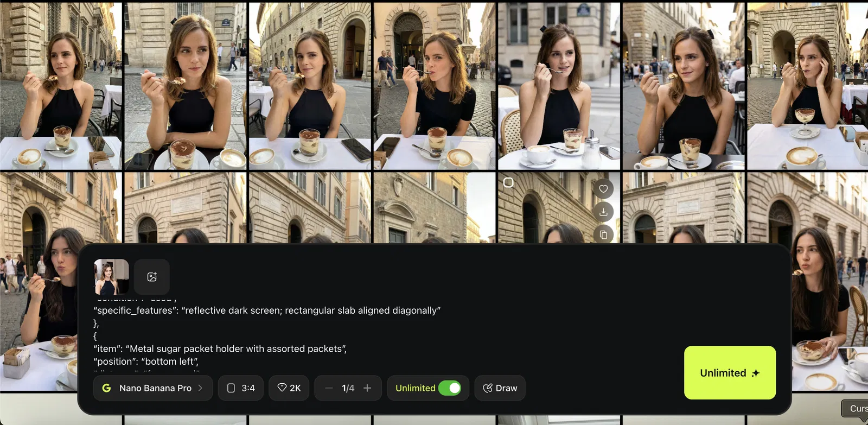
Task: Decrease image count with minus button
Action: tap(329, 388)
